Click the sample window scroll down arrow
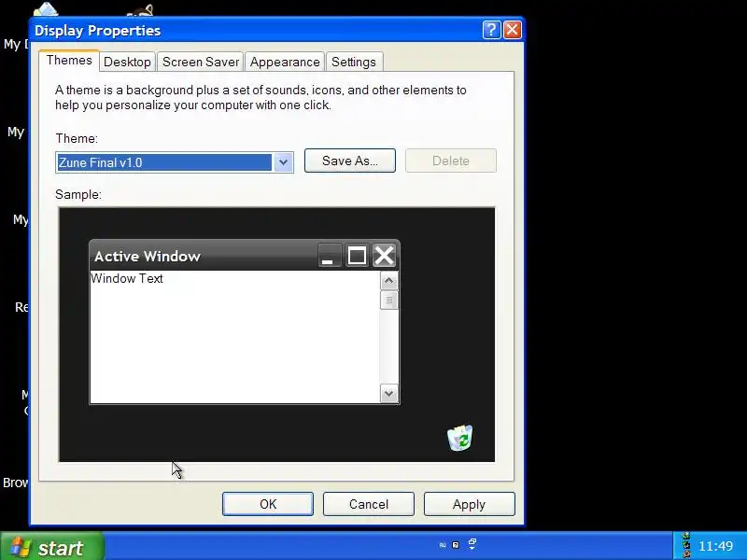This screenshot has width=747, height=560. click(x=388, y=393)
